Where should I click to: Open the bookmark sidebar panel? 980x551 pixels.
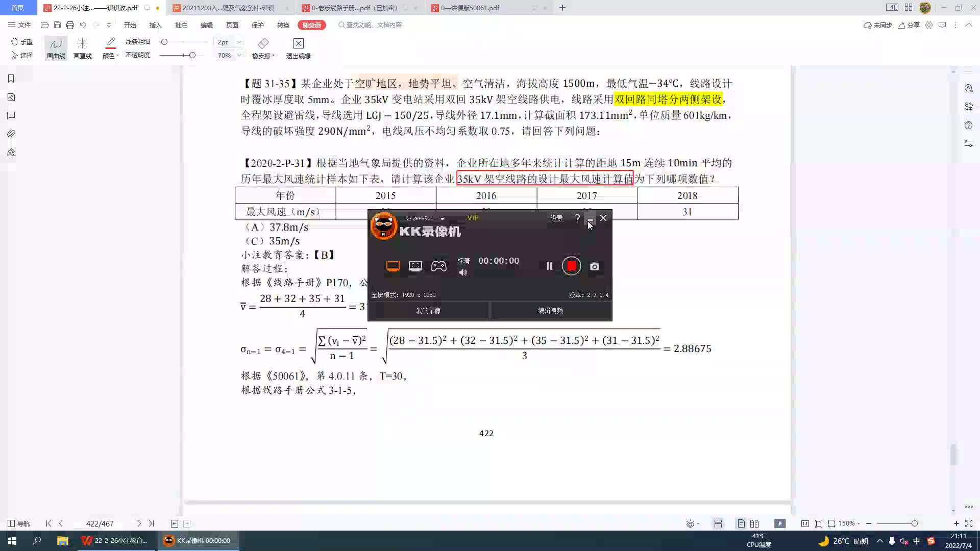[11, 79]
